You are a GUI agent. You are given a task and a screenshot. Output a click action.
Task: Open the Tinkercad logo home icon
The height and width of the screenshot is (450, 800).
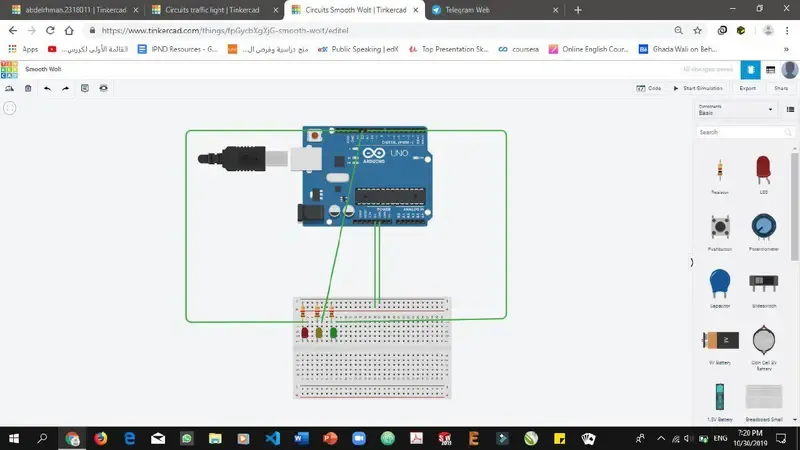(x=9, y=69)
